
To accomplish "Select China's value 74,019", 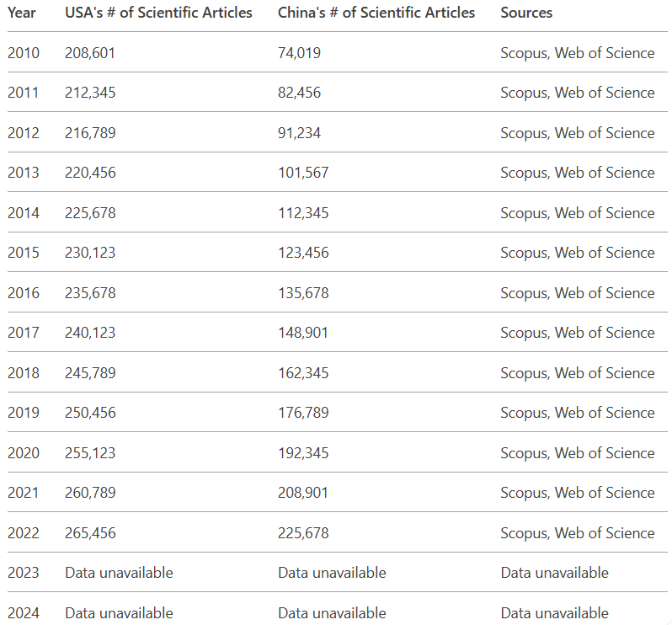I will point(299,53).
